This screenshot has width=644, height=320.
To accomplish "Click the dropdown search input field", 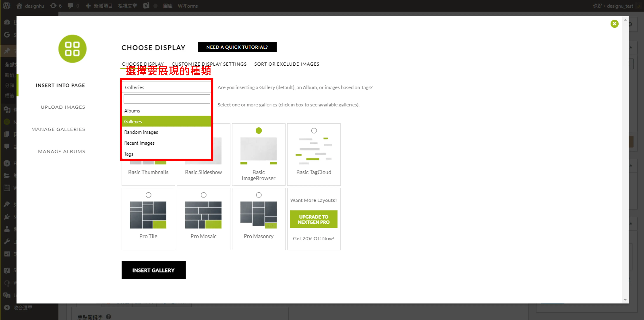I will (x=167, y=99).
